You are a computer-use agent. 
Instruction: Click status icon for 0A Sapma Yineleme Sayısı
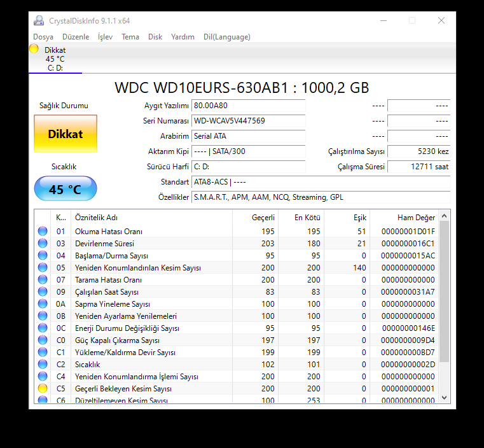[x=43, y=304]
